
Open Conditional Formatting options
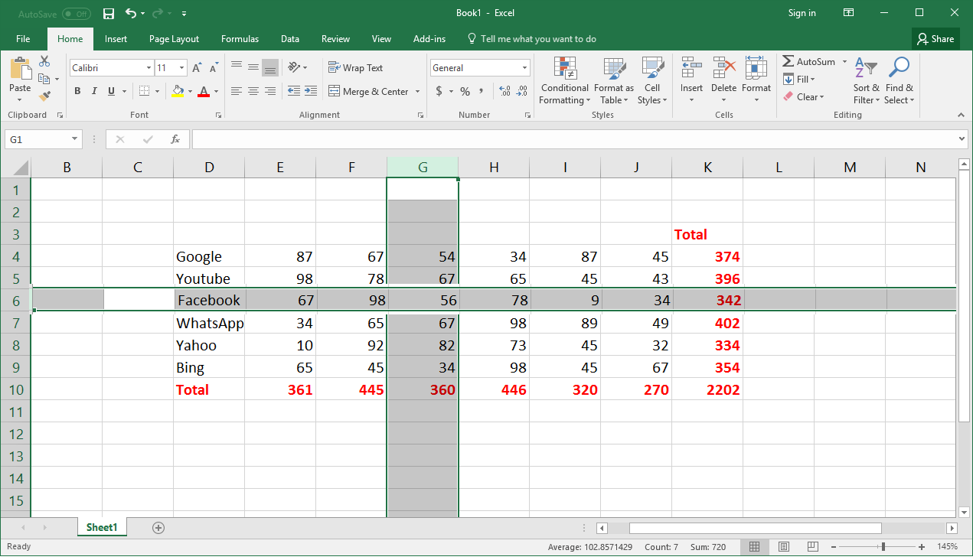(x=564, y=80)
